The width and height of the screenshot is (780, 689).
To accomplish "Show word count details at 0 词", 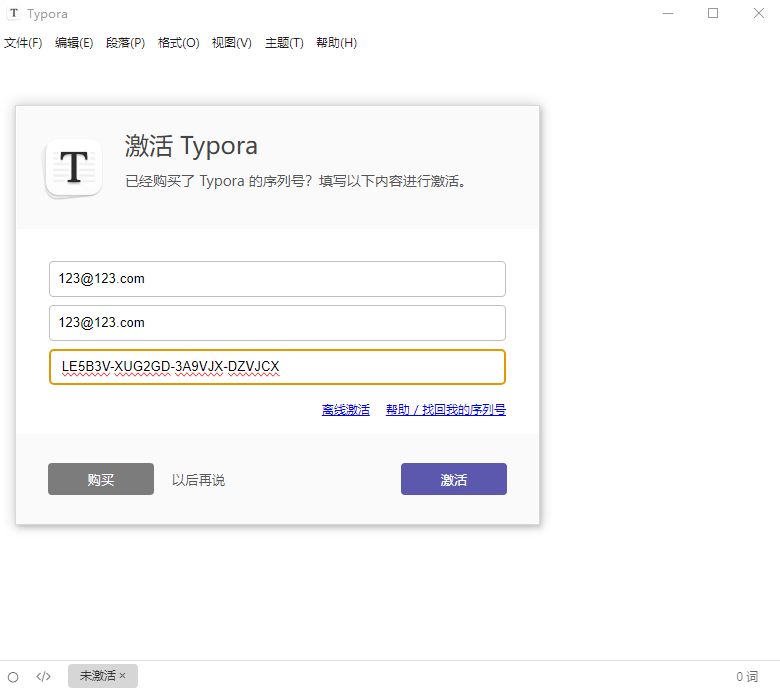I will click(747, 677).
